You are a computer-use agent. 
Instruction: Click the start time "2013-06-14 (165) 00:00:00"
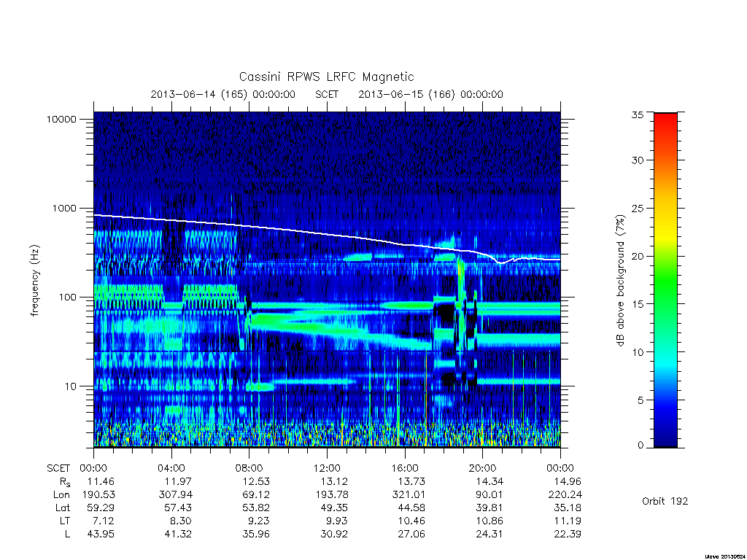(223, 94)
